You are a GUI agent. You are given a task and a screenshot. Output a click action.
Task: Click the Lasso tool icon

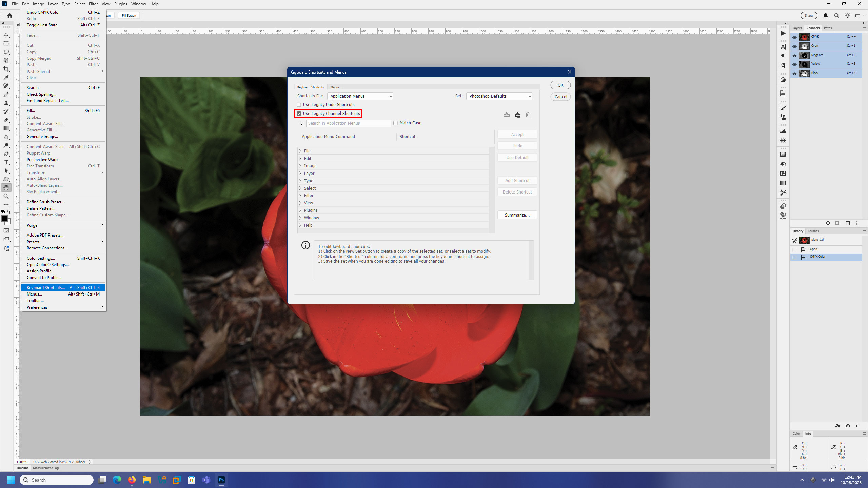(6, 52)
